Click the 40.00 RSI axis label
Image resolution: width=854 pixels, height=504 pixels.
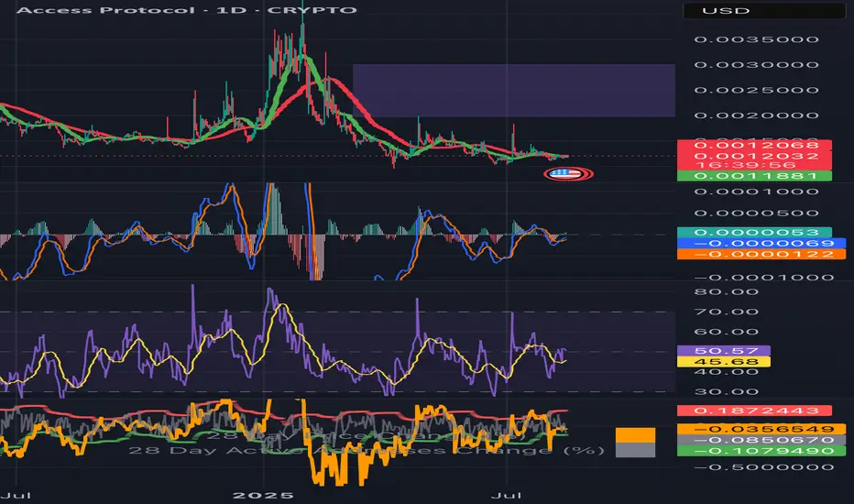[x=726, y=372]
